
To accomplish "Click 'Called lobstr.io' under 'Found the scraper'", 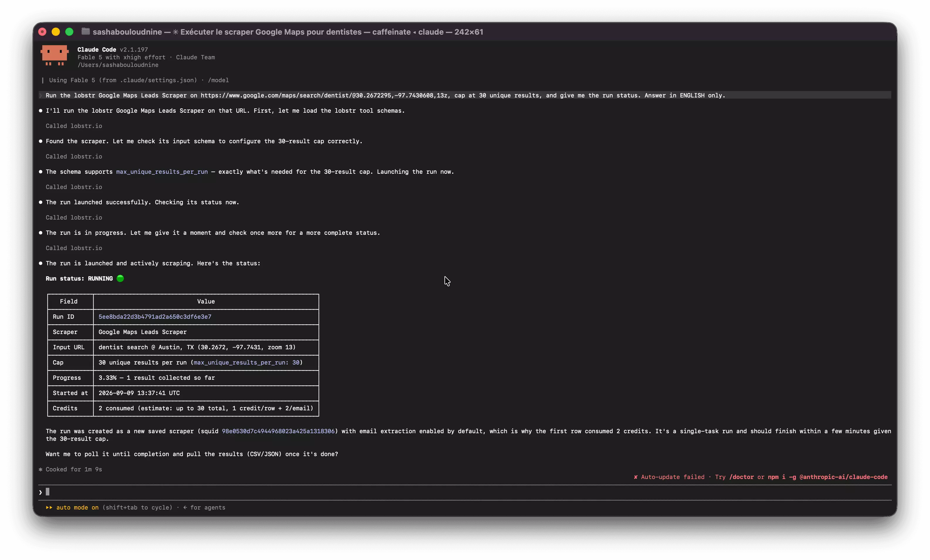I will point(74,157).
